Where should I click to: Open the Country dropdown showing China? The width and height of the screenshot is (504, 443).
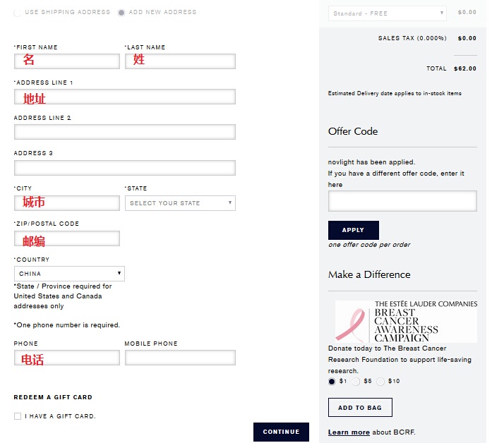[x=69, y=274]
